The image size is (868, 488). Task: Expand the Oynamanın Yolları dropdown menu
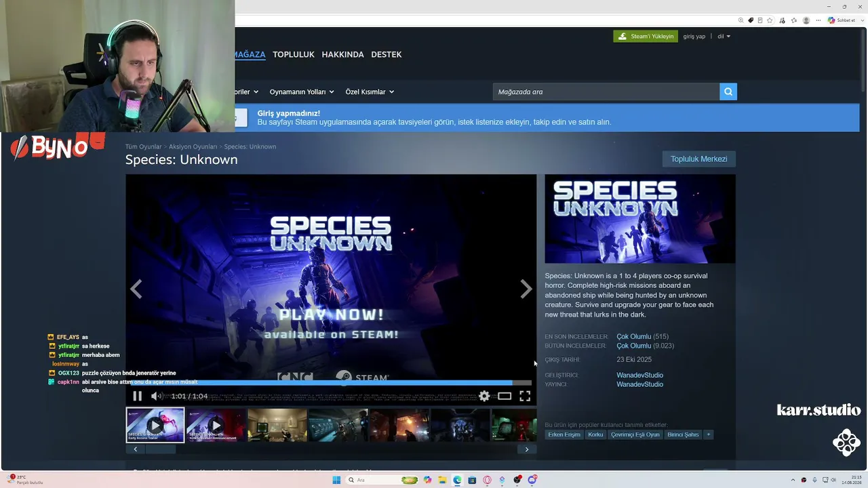click(302, 91)
